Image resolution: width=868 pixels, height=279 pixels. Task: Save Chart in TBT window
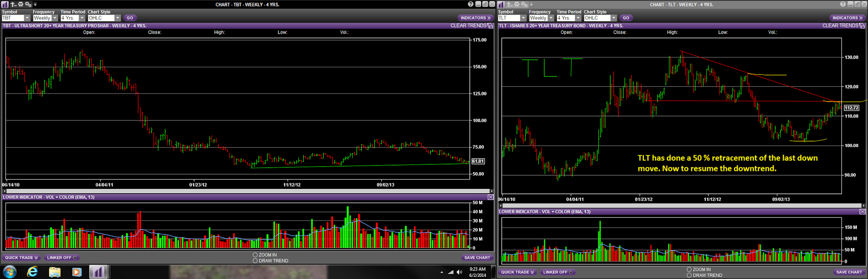[477, 258]
